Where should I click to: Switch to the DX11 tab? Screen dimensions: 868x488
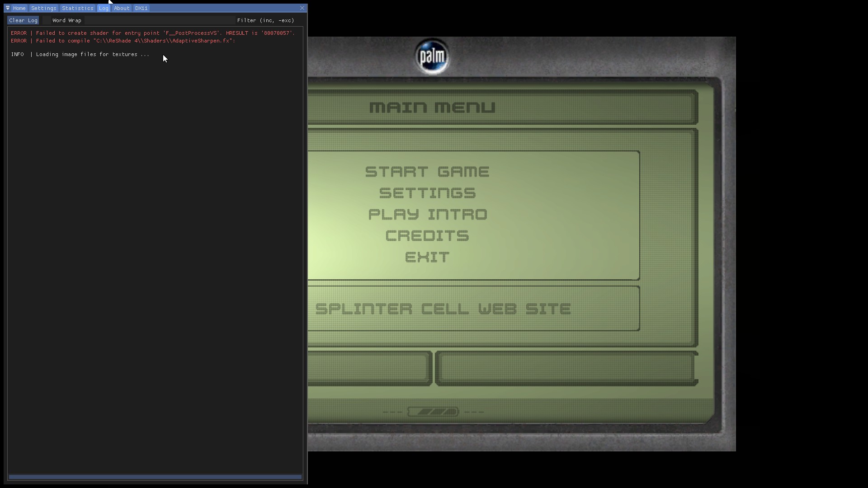(x=142, y=8)
